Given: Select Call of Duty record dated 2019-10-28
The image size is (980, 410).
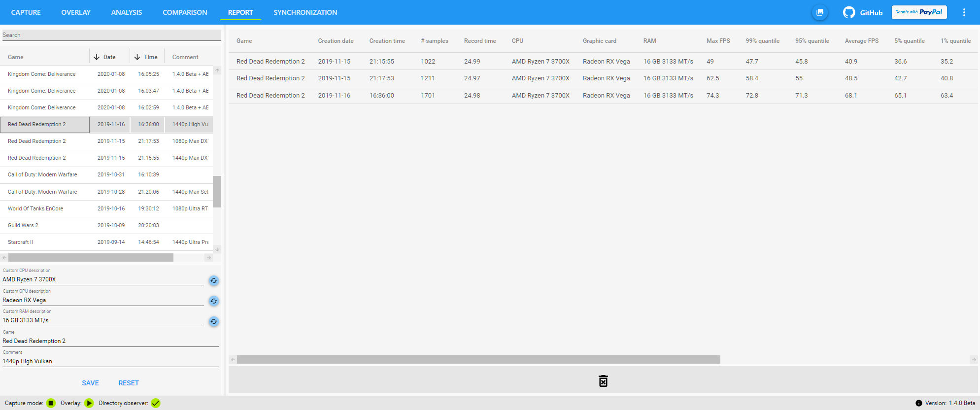Looking at the screenshot, I should [106, 192].
